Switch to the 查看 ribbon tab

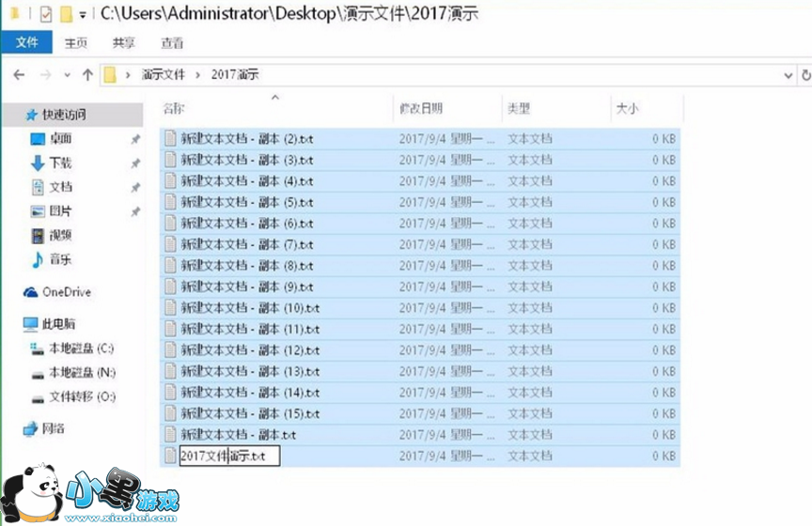tap(172, 43)
